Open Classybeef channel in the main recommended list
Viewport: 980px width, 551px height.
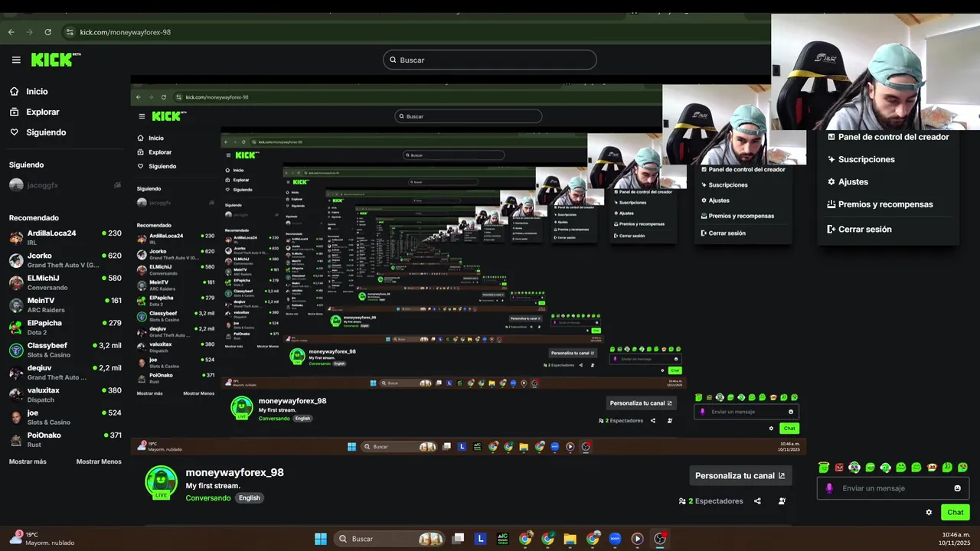pyautogui.click(x=65, y=350)
